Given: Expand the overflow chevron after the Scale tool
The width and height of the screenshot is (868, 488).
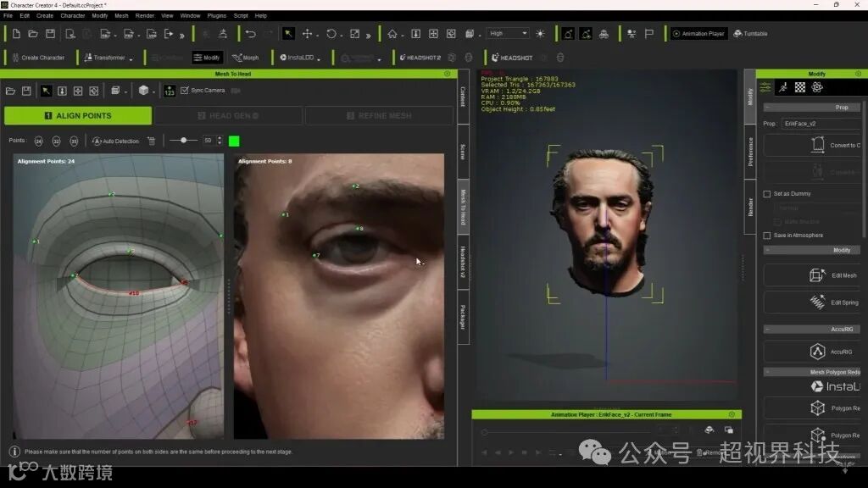Looking at the screenshot, I should click(368, 35).
